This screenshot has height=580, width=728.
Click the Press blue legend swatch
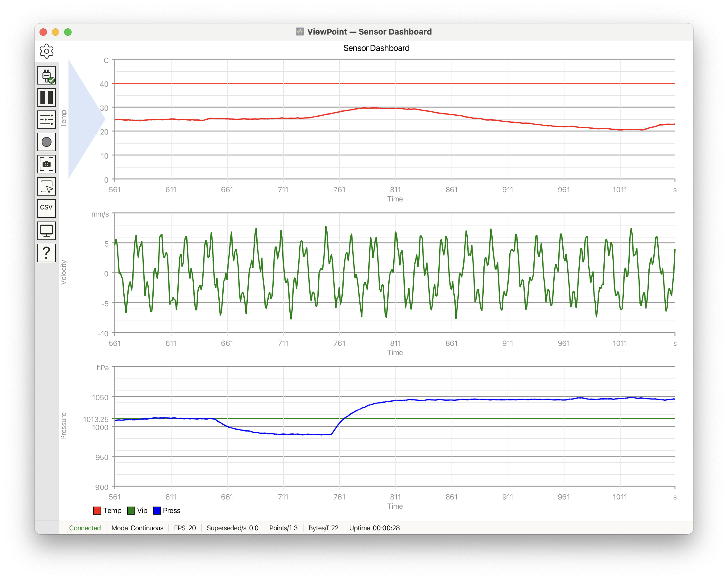pos(157,510)
